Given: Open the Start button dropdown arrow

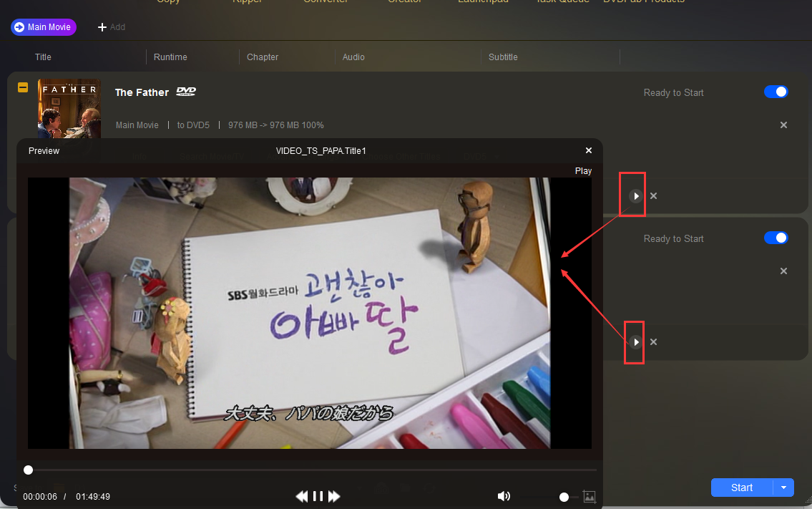Looking at the screenshot, I should click(783, 488).
